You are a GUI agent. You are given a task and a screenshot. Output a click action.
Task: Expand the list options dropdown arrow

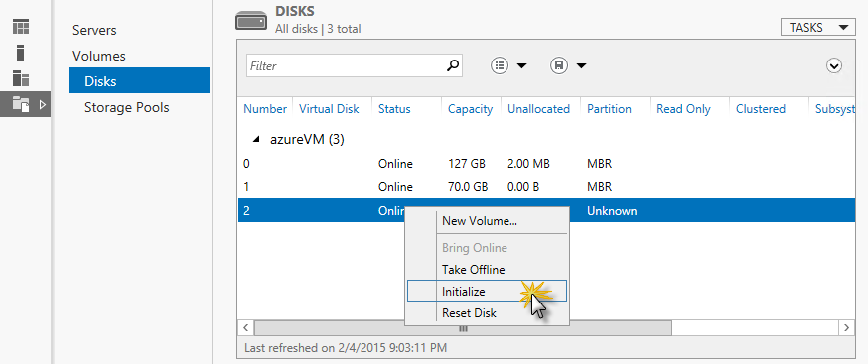[x=522, y=66]
